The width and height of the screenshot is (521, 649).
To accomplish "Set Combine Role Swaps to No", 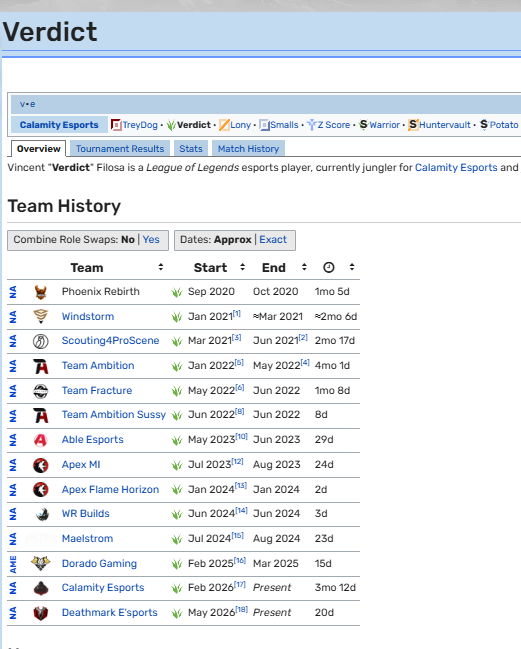I will coord(128,240).
